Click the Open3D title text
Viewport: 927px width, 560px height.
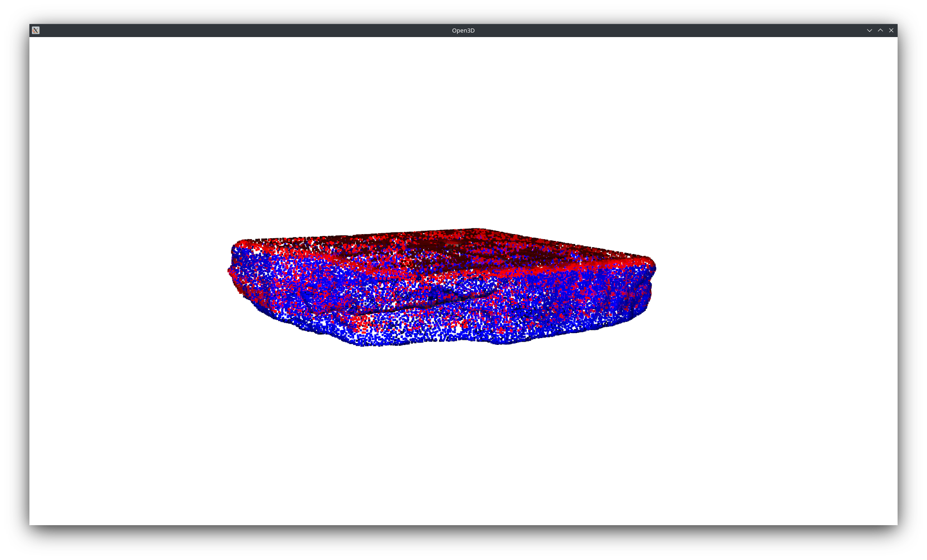pyautogui.click(x=463, y=30)
